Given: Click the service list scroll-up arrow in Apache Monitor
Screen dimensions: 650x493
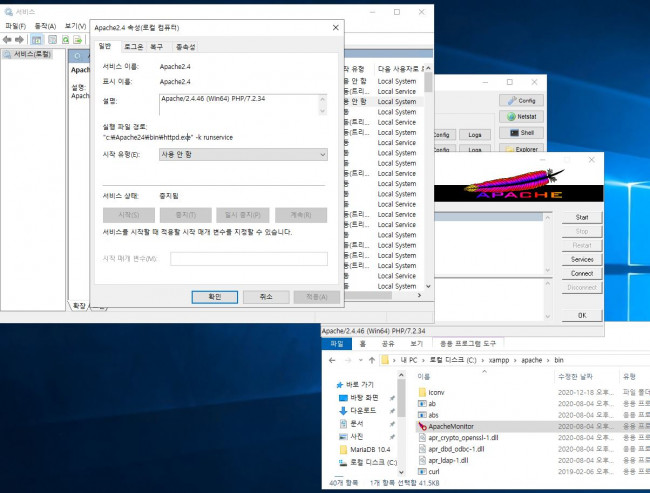Looking at the screenshot, I should coord(548,218).
